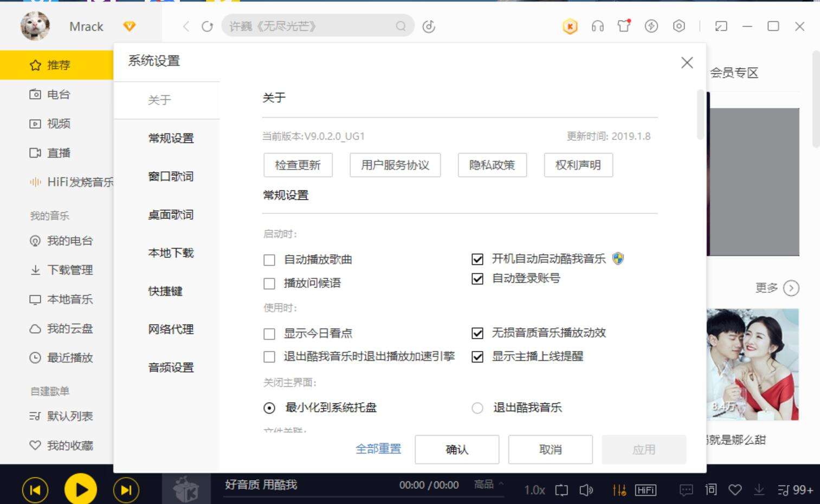Cancel the settings with 取消
The image size is (820, 504).
pyautogui.click(x=550, y=449)
